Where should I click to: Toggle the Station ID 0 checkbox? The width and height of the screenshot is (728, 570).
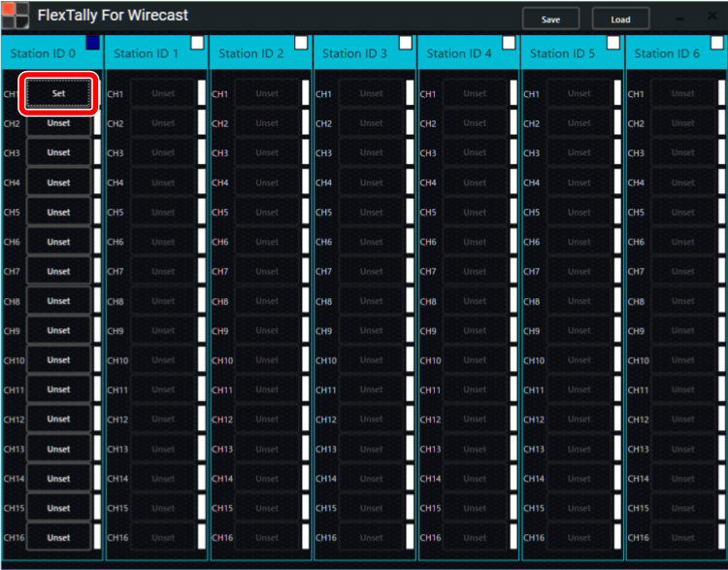pyautogui.click(x=93, y=43)
